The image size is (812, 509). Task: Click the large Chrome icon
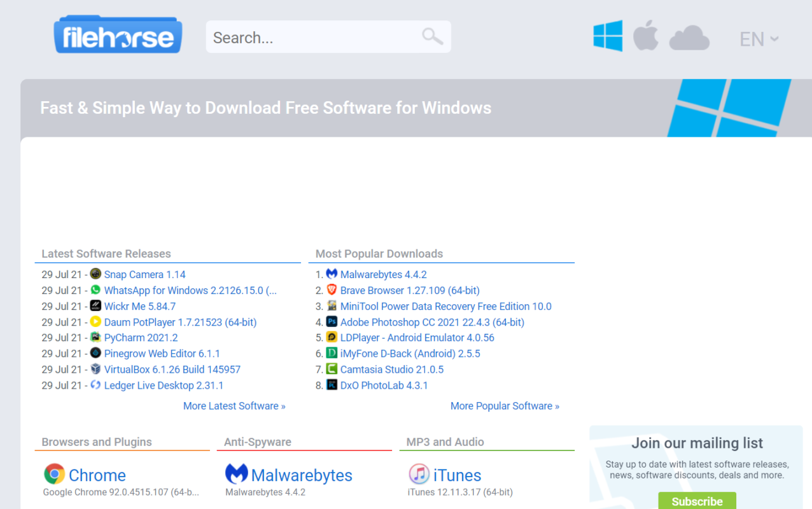pyautogui.click(x=54, y=474)
